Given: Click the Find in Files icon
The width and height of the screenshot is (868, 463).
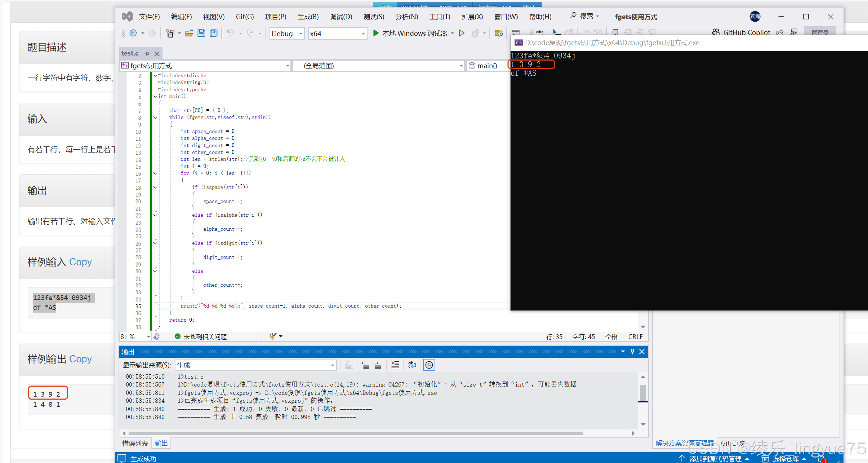Looking at the screenshot, I should point(499,33).
